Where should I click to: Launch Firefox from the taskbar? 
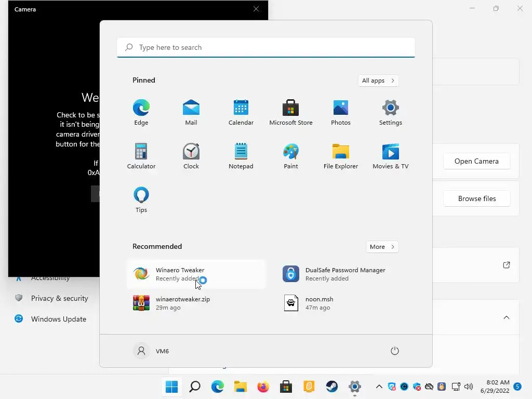click(x=263, y=387)
